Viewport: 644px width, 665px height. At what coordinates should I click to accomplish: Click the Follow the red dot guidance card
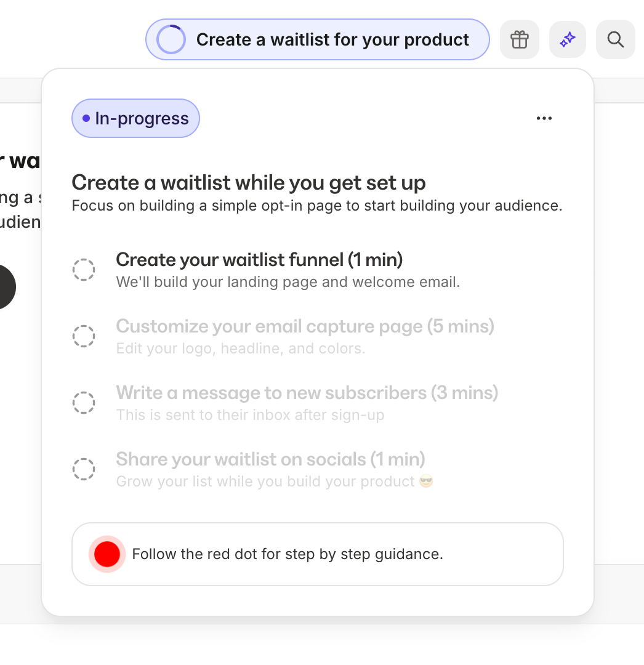coord(318,554)
